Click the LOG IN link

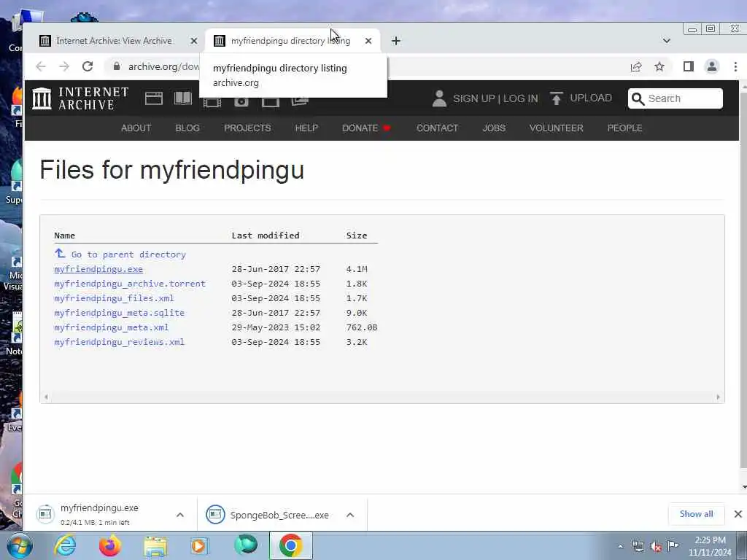[x=521, y=98]
